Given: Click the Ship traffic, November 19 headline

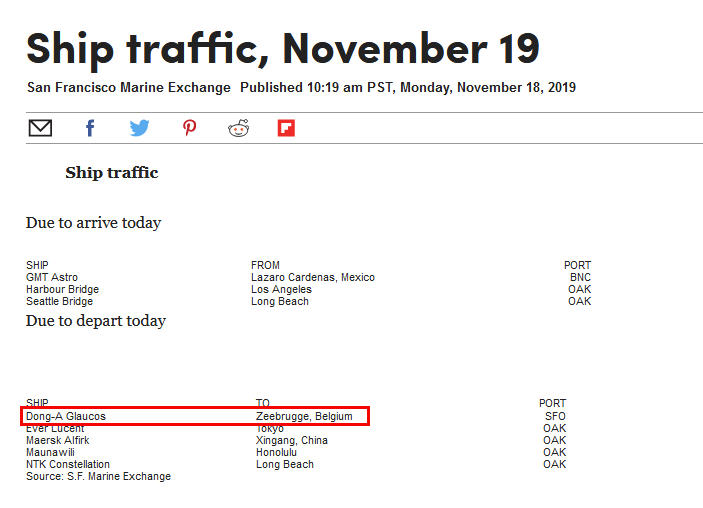Looking at the screenshot, I should [283, 47].
